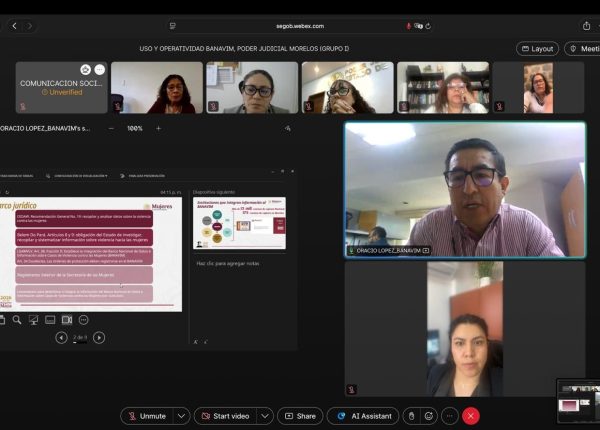Open more options on COMUNICACION SOCI... tile

99,70
